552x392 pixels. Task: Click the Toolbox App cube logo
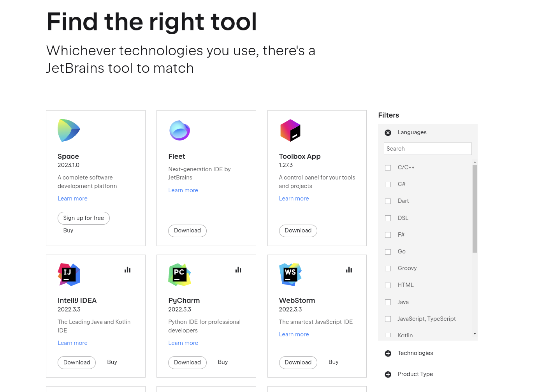290,130
